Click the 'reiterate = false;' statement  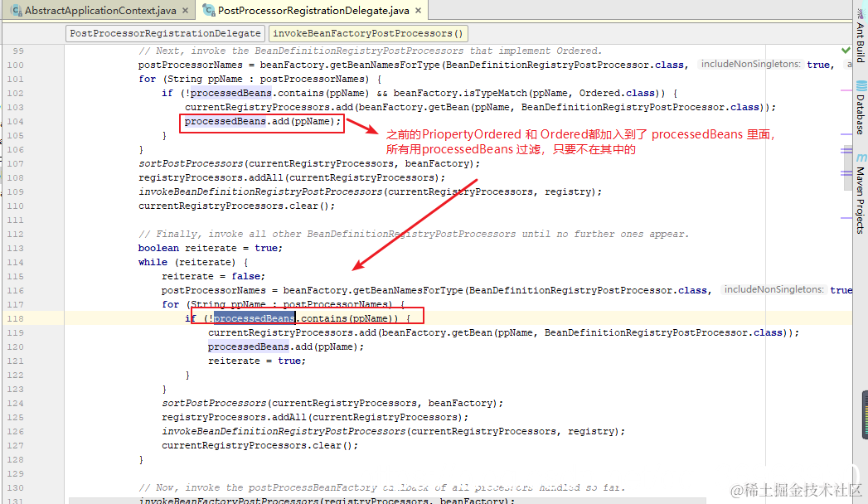tap(214, 276)
